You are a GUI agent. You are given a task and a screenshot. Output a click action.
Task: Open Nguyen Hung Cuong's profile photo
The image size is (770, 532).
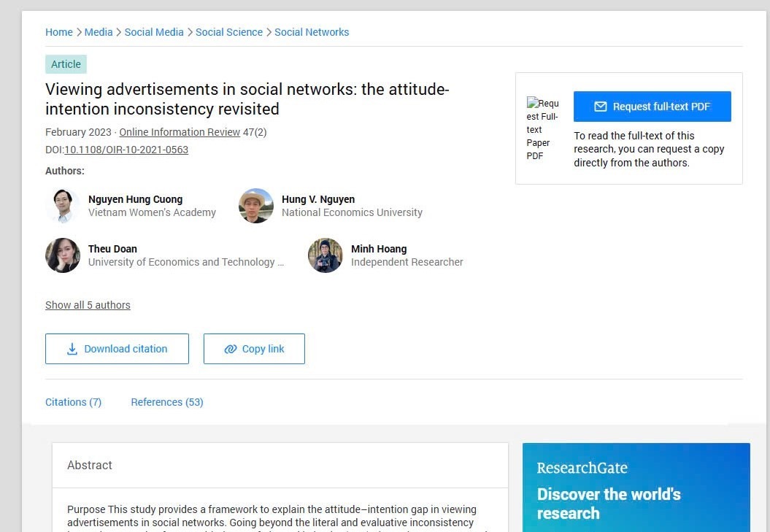pyautogui.click(x=63, y=206)
